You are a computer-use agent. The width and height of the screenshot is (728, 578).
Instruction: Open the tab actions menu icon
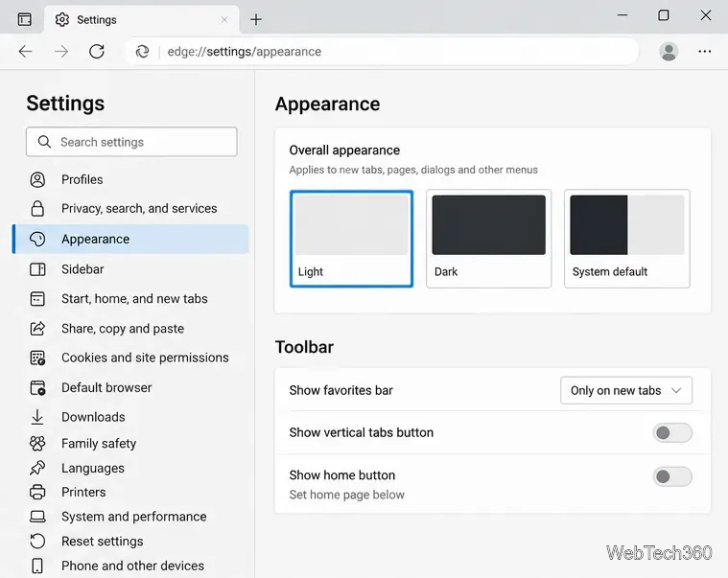pyautogui.click(x=25, y=19)
